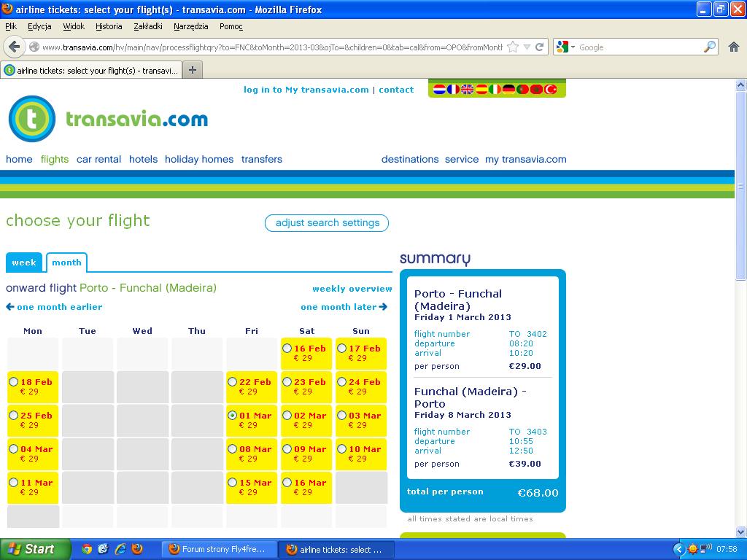Select the Moroccan flag language icon
Viewport: 747px width, 560px height.
[x=536, y=90]
